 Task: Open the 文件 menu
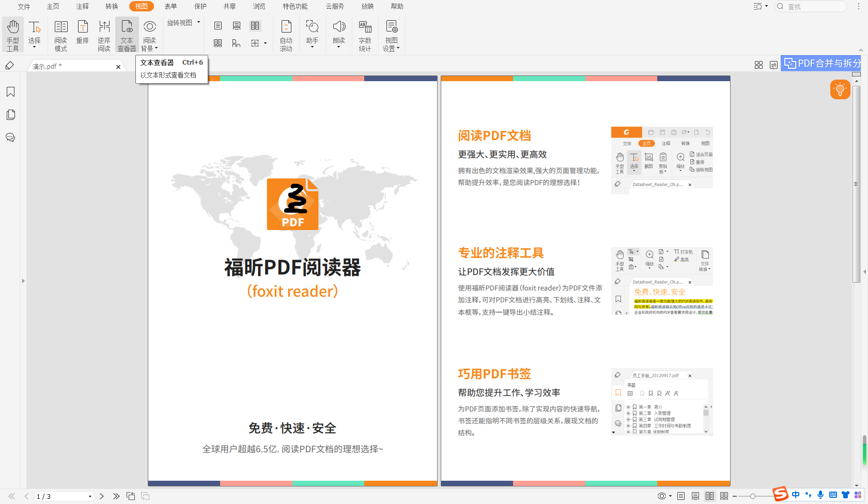coord(23,6)
